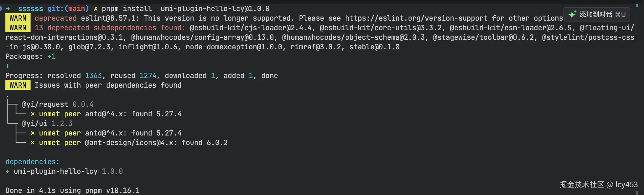Viewport: 644px width, 195px height.
Task: Click the WARN badge for 13 deprecated subdependencies
Action: pyautogui.click(x=18, y=28)
